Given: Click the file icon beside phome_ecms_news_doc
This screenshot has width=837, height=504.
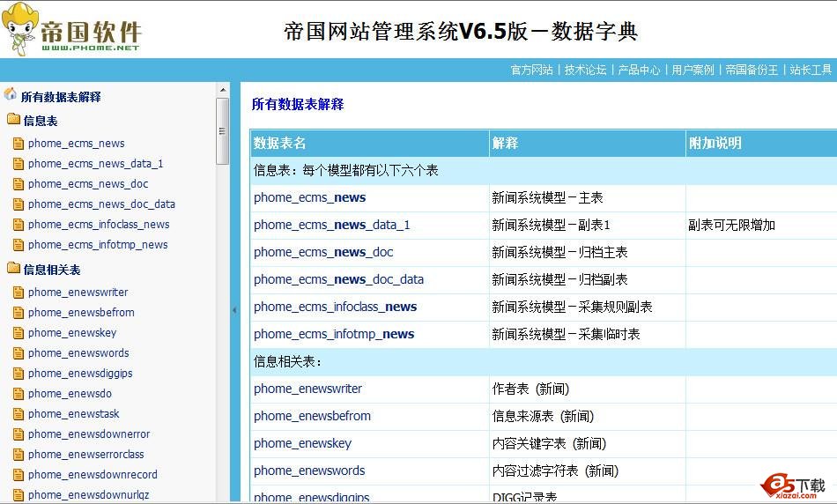Looking at the screenshot, I should (x=19, y=184).
